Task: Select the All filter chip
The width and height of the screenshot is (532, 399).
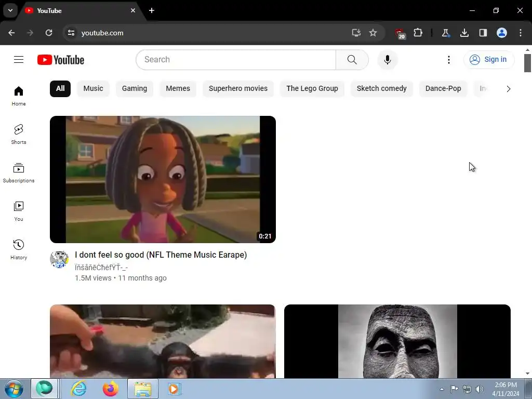Action: 60,88
